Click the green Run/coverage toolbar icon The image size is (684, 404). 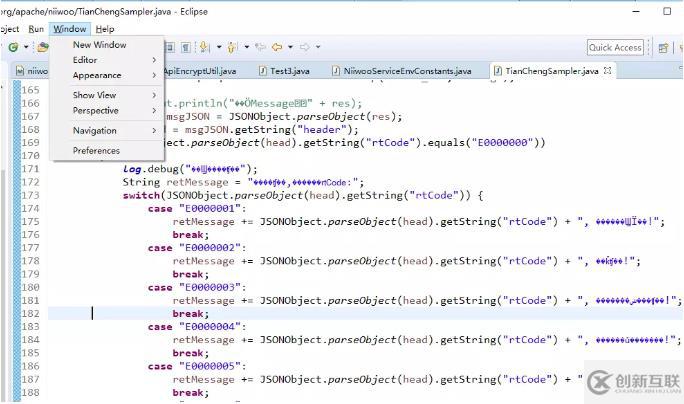(14, 47)
